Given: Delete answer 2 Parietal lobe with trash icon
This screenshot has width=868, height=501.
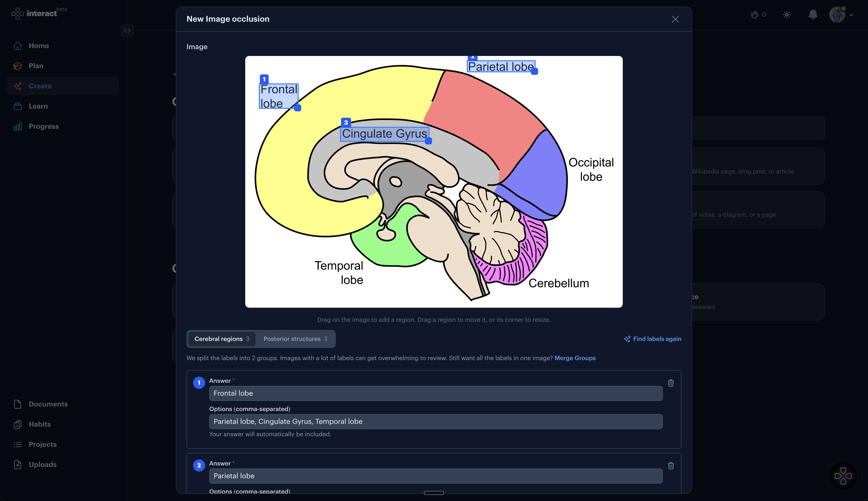Looking at the screenshot, I should click(671, 465).
